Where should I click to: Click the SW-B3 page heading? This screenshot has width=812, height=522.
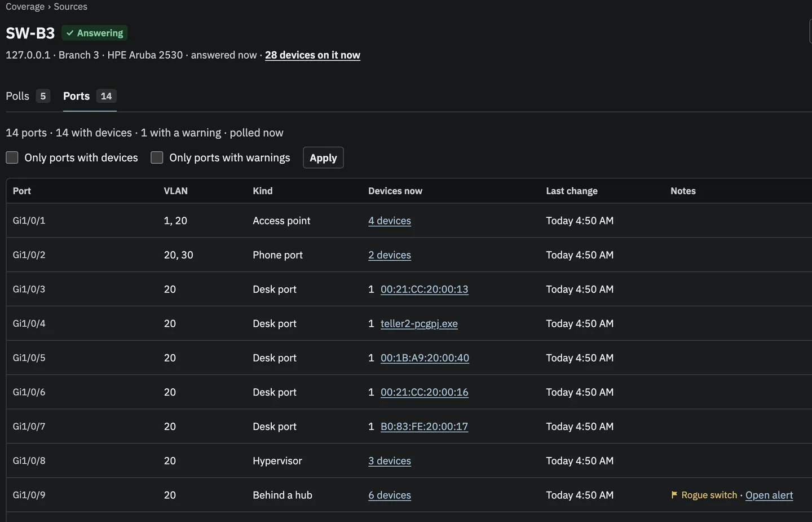pyautogui.click(x=30, y=33)
